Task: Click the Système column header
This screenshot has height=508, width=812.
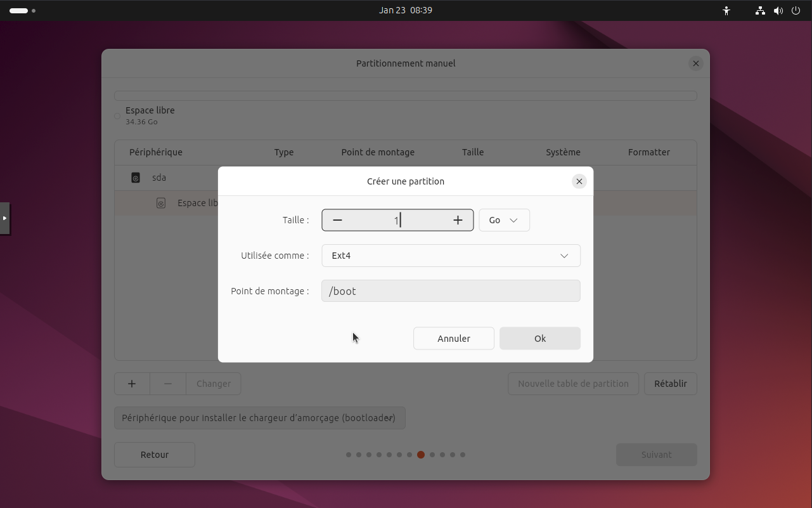Action: pyautogui.click(x=563, y=152)
